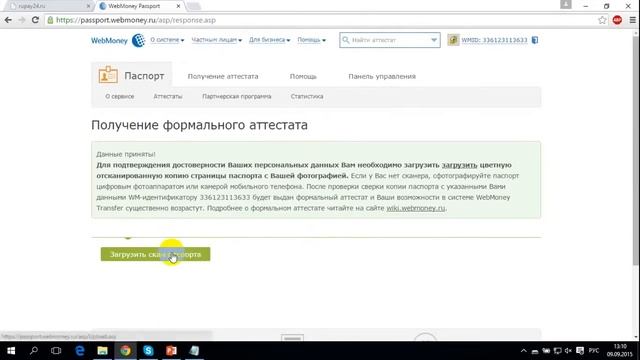Image resolution: width=640 pixels, height=360 pixels.
Task: Expand О системе dropdown menu
Action: point(167,40)
